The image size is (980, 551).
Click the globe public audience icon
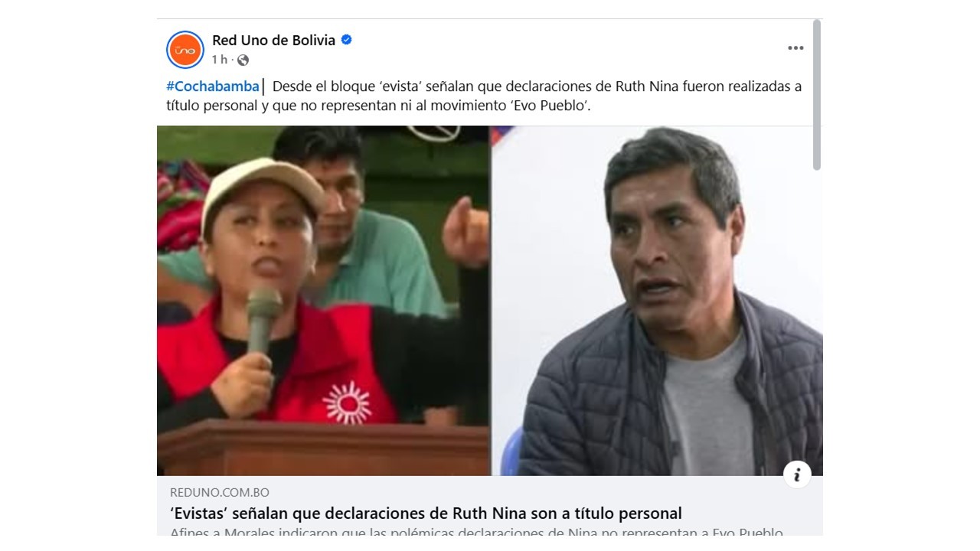pyautogui.click(x=243, y=60)
